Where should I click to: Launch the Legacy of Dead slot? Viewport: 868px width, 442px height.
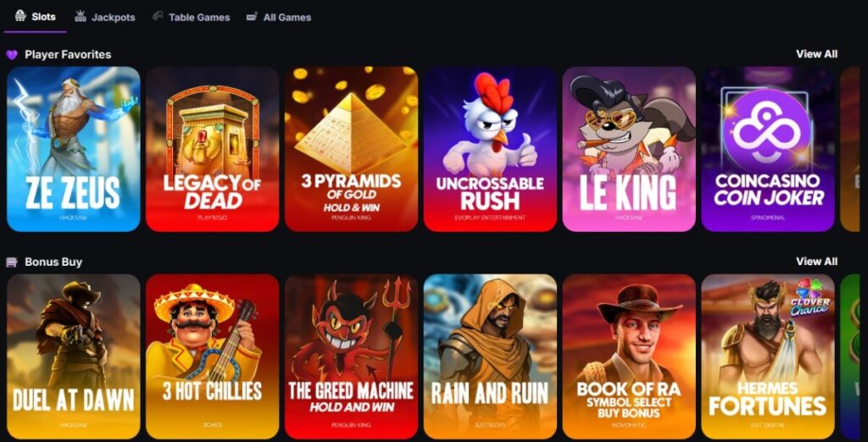(213, 149)
